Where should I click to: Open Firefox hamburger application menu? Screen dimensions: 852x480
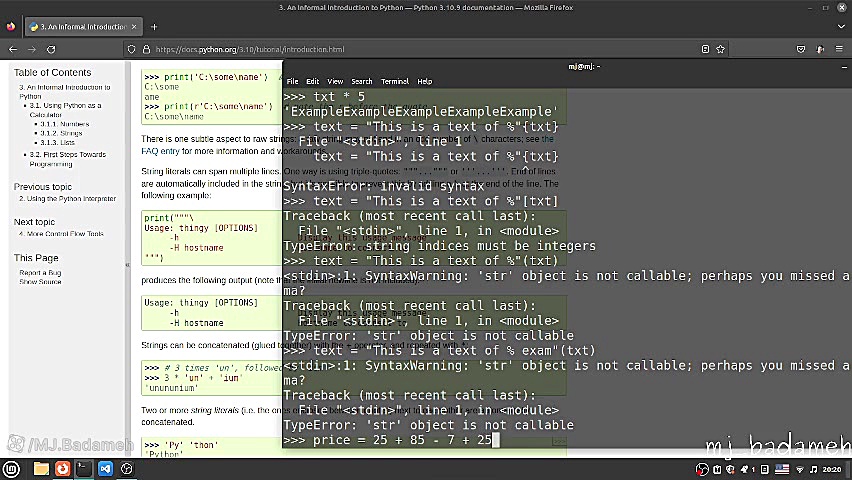coord(838,49)
